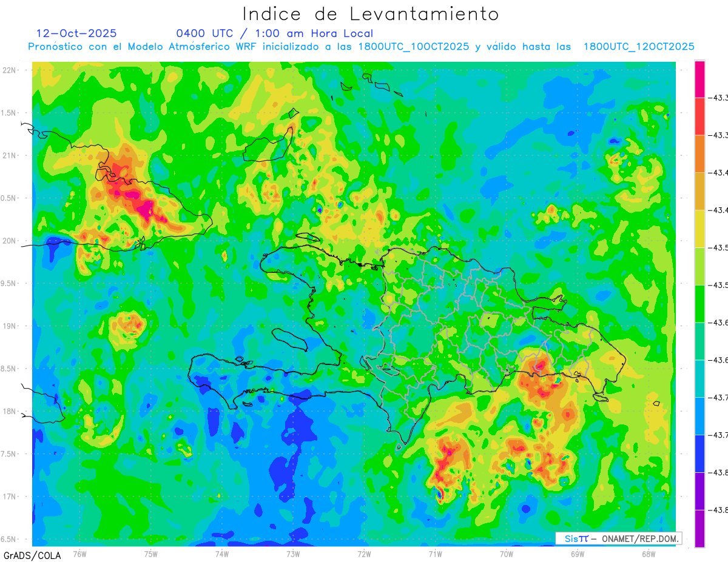Click the '19N' latitude label
This screenshot has width=728, height=562.
pos(10,326)
